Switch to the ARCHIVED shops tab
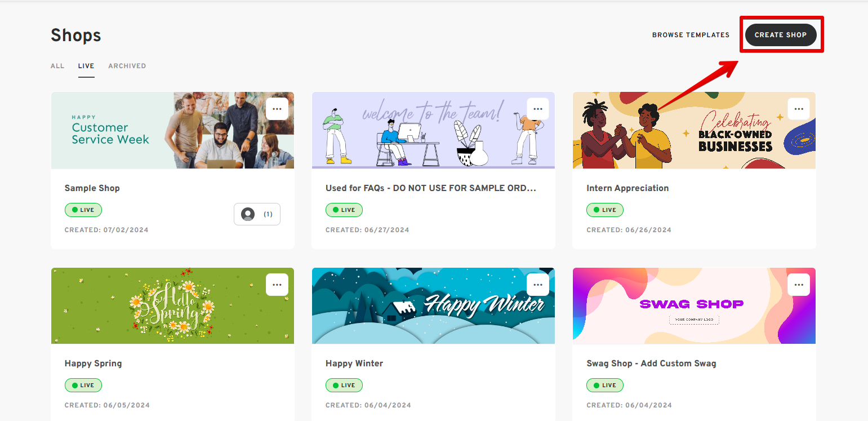Screen dimensions: 868x421 pos(127,66)
